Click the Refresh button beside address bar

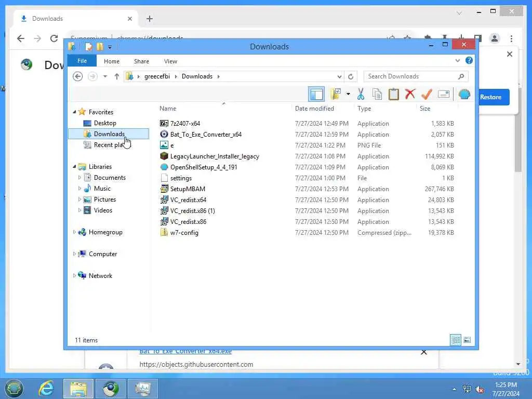pyautogui.click(x=351, y=76)
